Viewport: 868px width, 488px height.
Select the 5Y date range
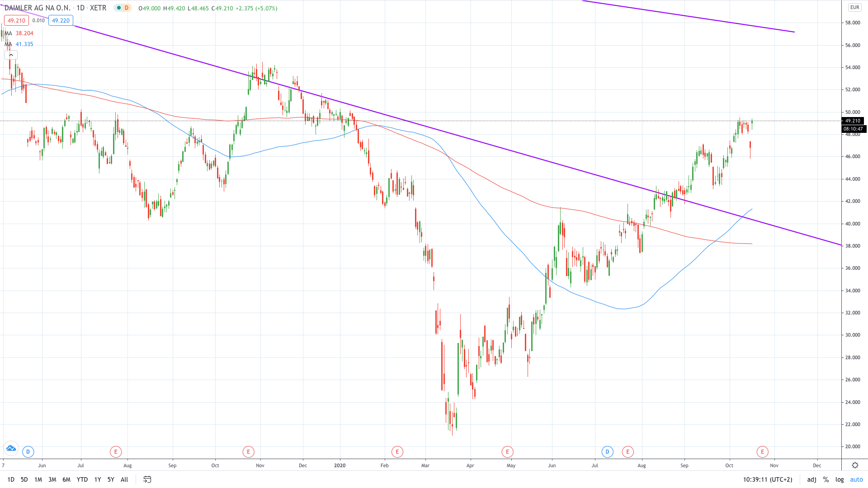(x=111, y=479)
